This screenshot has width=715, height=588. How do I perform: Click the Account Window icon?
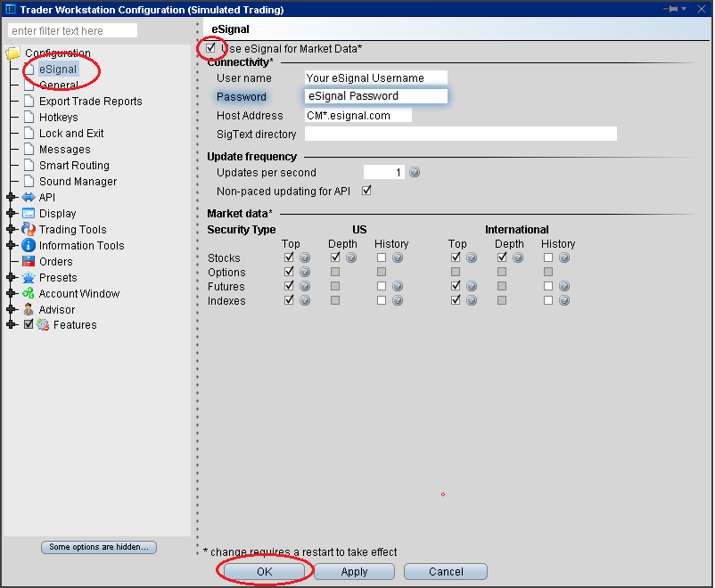point(29,293)
